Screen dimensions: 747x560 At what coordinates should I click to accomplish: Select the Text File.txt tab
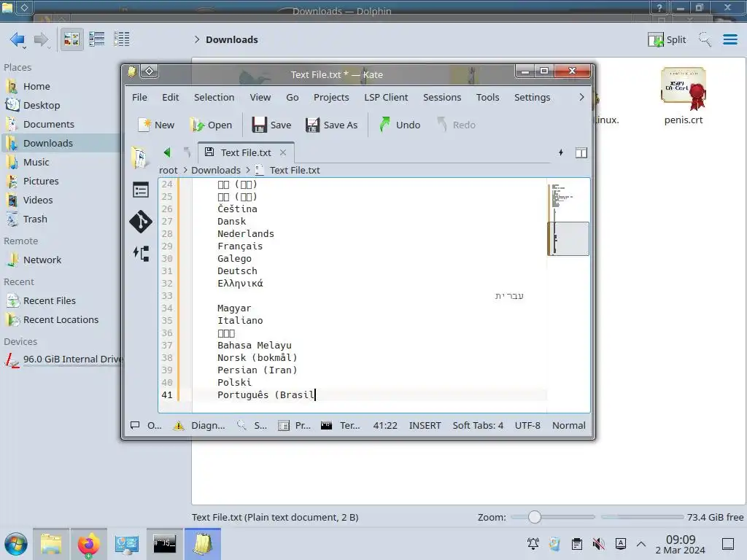click(x=245, y=152)
